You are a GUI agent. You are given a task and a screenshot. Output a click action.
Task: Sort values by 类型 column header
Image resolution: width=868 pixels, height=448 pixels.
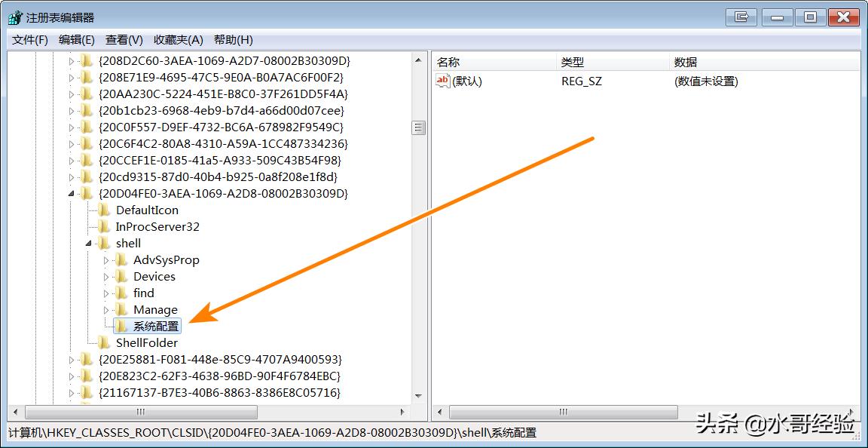(x=613, y=62)
